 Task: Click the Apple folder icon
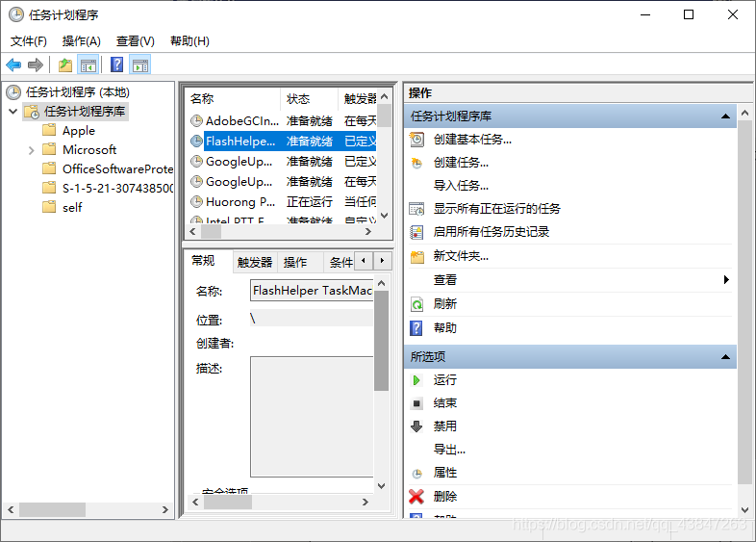49,130
